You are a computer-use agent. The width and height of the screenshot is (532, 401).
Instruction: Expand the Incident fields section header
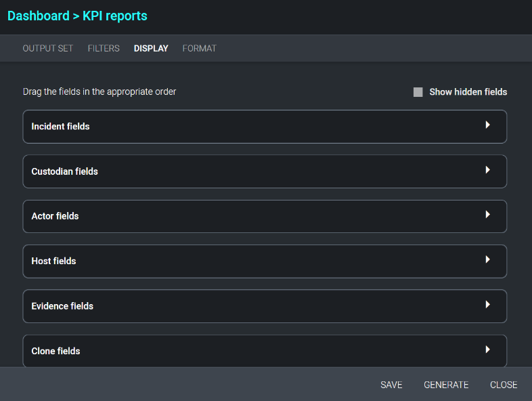pos(61,127)
